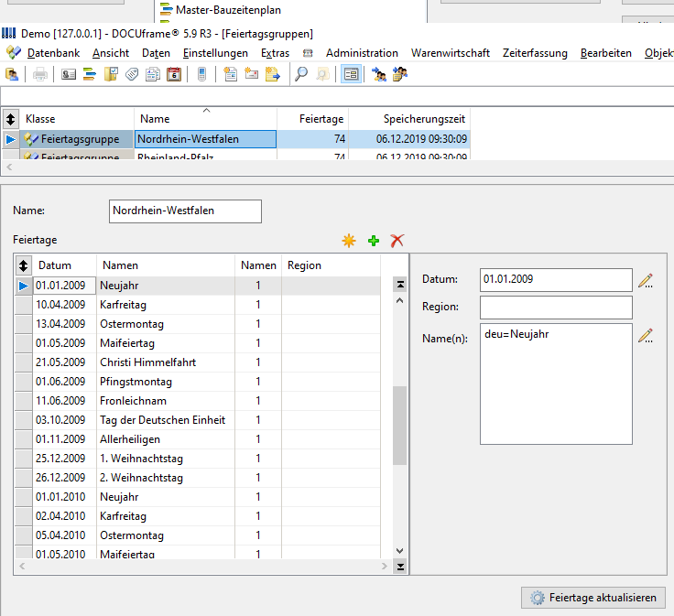Click the Name(n) text area with deu=Neujahr
Viewport: 674px width, 616px height.
tap(556, 384)
